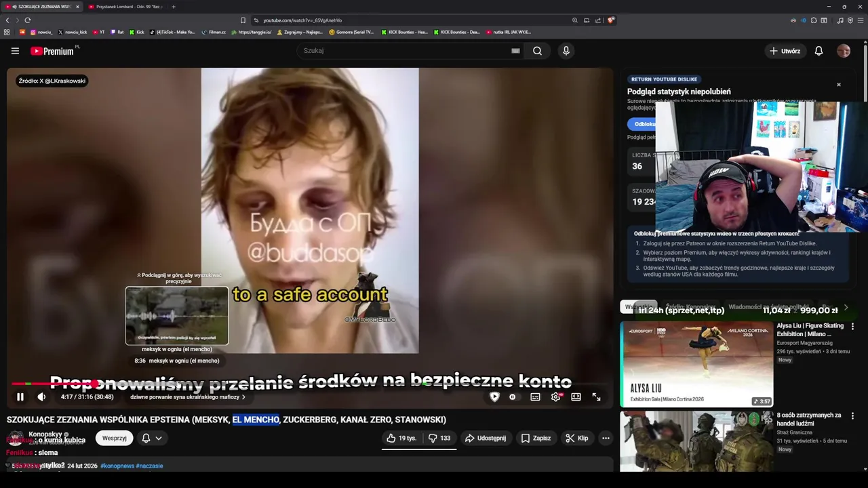The image size is (868, 488).
Task: Click the Wesprzyj support button
Action: coord(114,439)
